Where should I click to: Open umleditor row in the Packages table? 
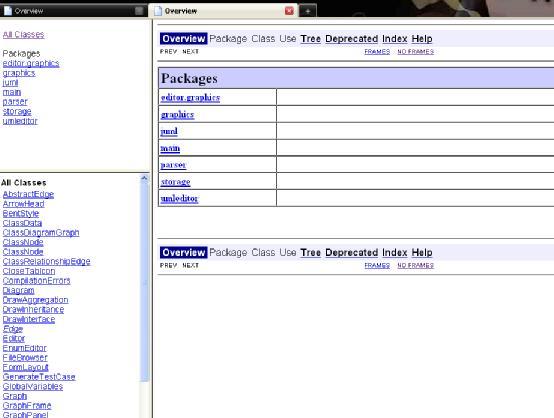[x=179, y=198]
